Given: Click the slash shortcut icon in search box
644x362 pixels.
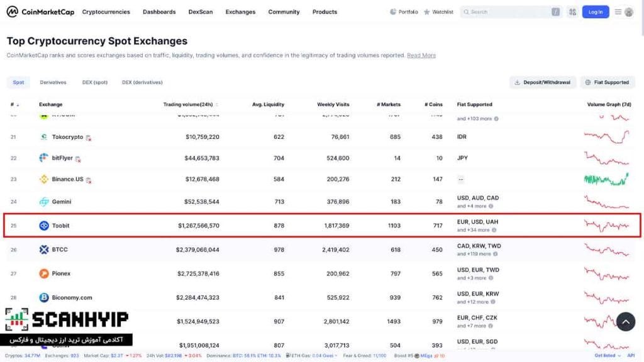Looking at the screenshot, I should coord(555,12).
